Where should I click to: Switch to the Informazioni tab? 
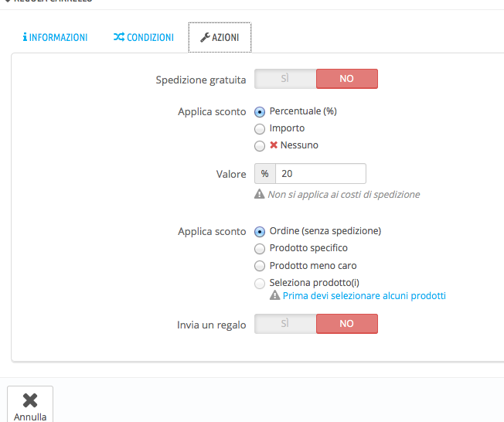56,37
